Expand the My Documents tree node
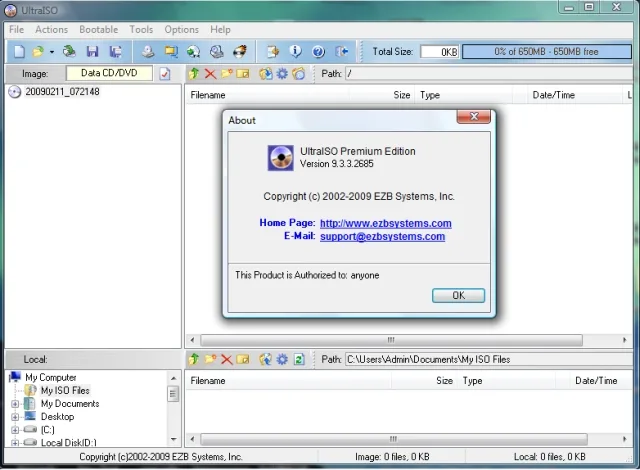 click(15, 404)
